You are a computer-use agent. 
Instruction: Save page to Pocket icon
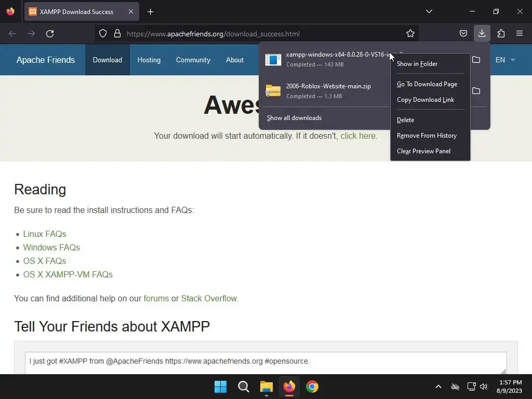[463, 34]
